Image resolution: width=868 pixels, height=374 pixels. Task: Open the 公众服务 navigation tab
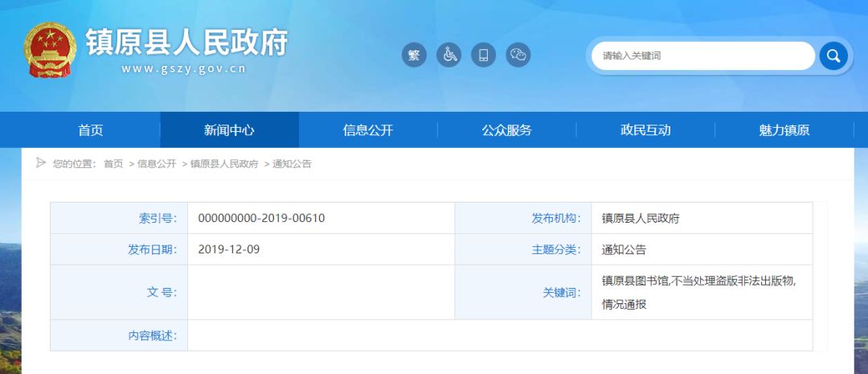click(506, 130)
